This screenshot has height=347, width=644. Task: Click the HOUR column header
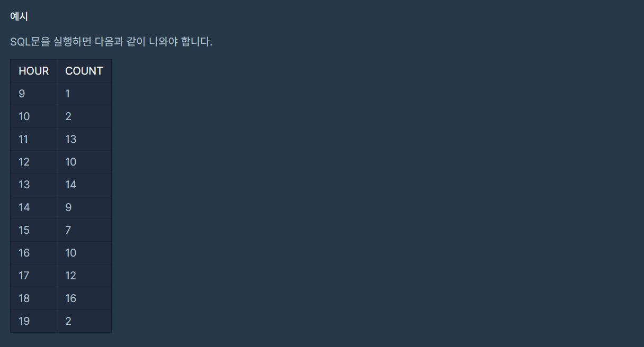coord(33,71)
